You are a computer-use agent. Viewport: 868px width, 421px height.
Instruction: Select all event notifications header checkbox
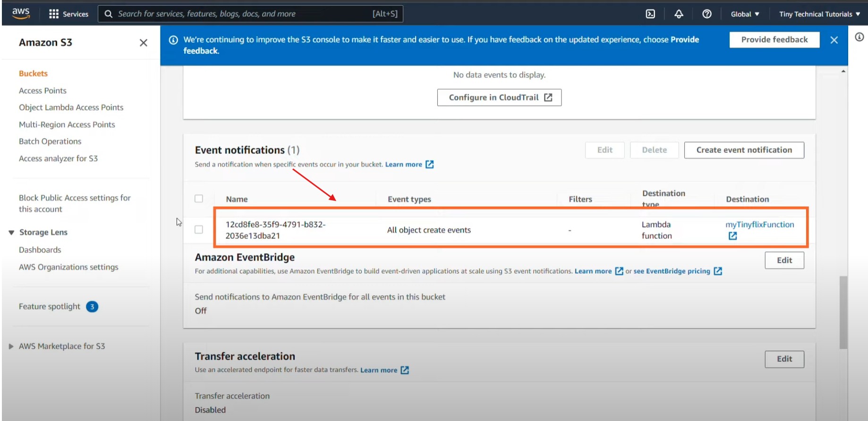click(199, 199)
